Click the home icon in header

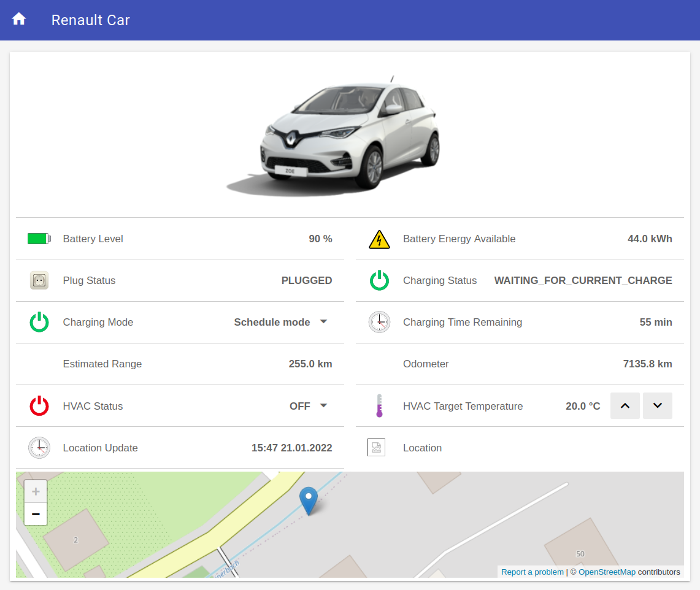[x=19, y=20]
